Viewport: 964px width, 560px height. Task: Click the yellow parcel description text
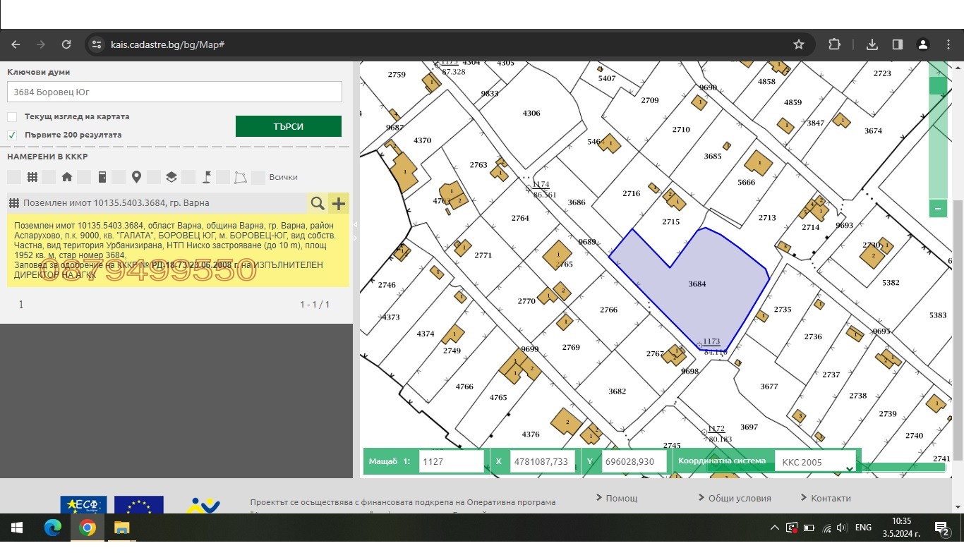178,250
